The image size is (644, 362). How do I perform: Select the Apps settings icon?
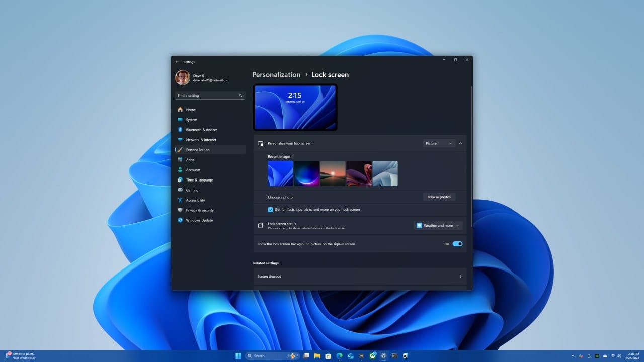(180, 160)
